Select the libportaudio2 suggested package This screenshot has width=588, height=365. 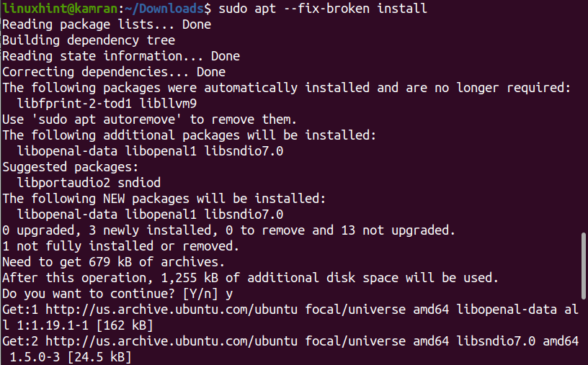tap(66, 182)
